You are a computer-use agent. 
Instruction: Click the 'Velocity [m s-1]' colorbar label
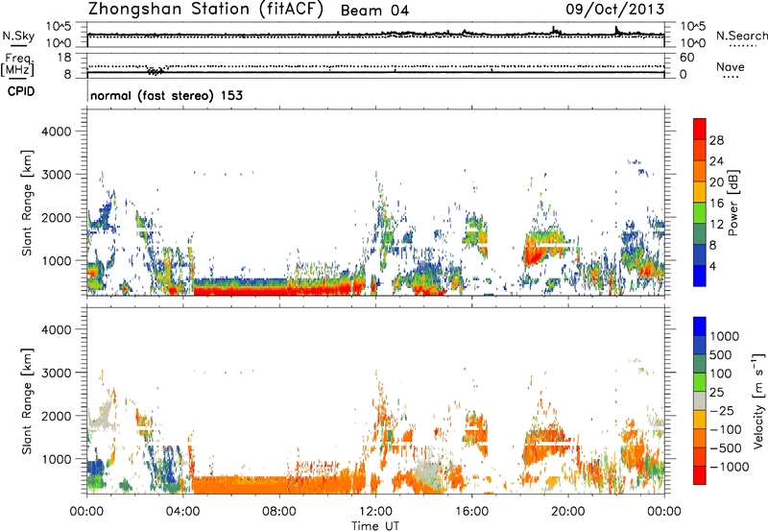point(759,400)
